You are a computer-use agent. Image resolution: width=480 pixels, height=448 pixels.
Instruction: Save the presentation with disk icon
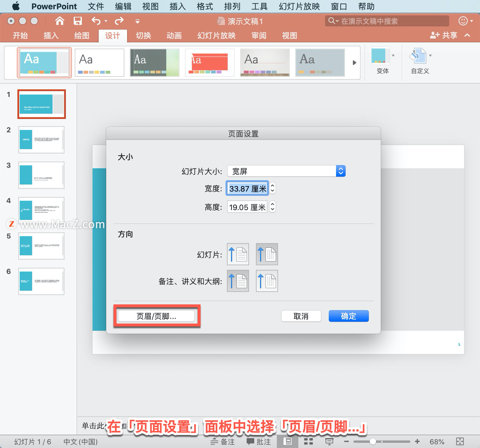click(77, 21)
